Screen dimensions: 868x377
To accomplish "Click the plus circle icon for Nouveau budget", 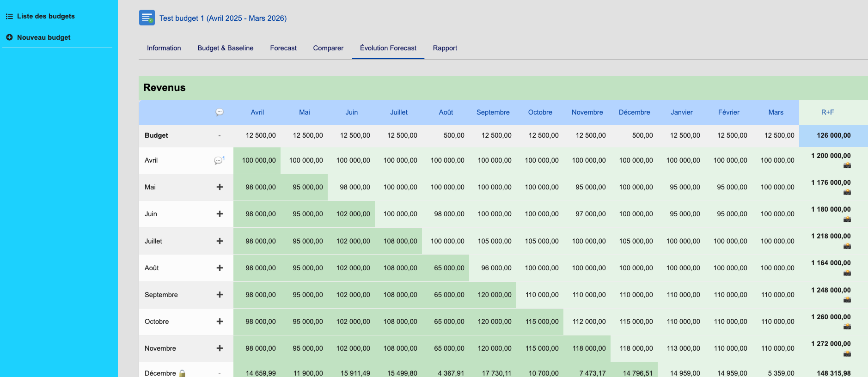I will tap(9, 37).
